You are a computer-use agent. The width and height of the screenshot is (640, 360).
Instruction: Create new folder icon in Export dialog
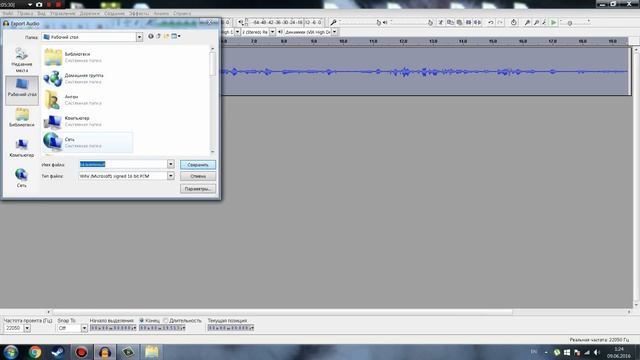tap(166, 36)
